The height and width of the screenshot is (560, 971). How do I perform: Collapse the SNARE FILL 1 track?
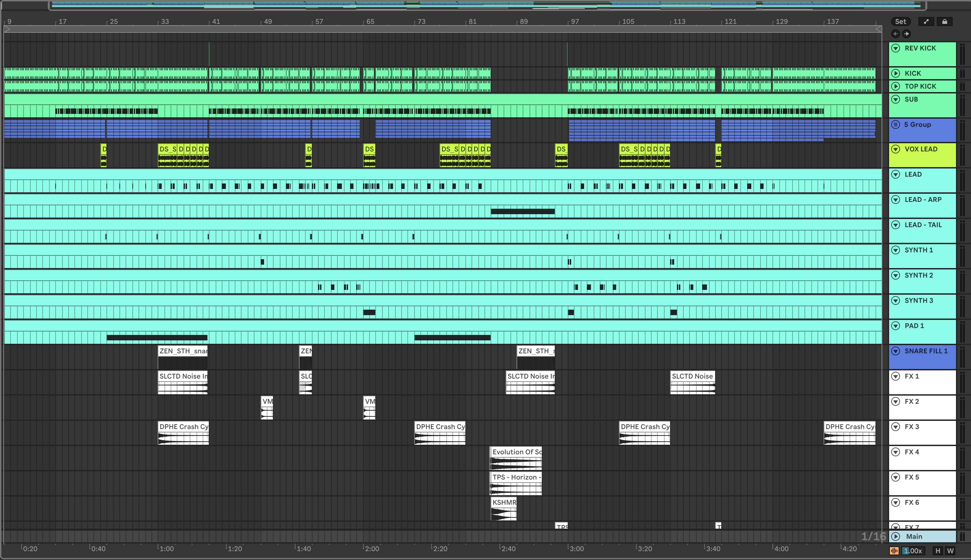tap(896, 351)
